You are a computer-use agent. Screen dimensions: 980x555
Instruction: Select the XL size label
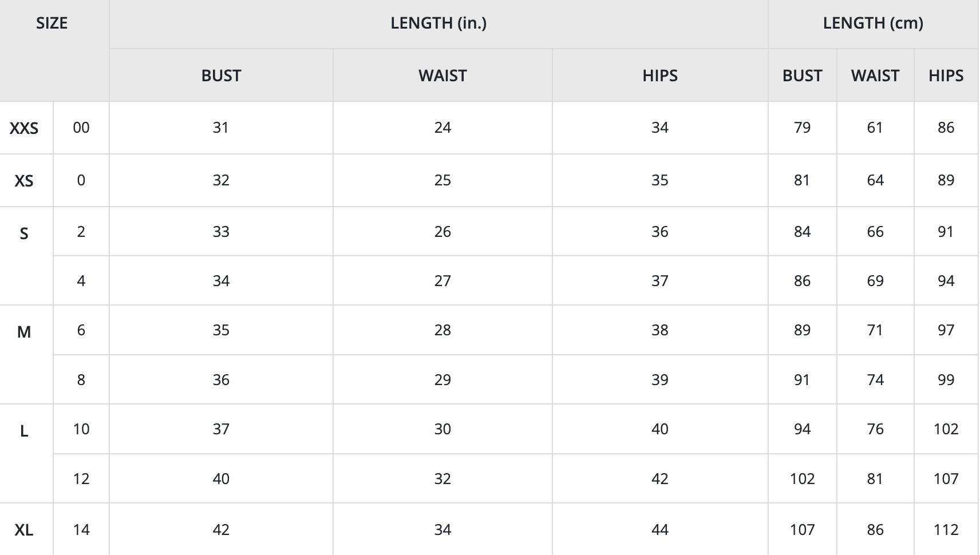click(24, 530)
